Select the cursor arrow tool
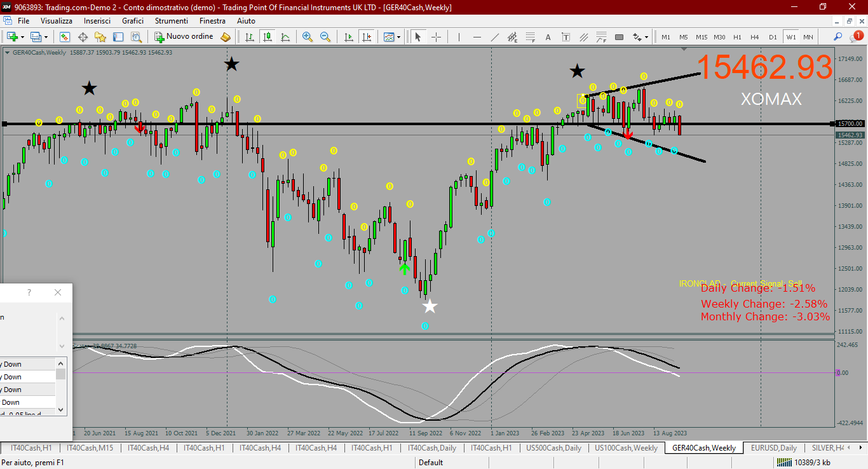Image resolution: width=868 pixels, height=469 pixels. [418, 37]
